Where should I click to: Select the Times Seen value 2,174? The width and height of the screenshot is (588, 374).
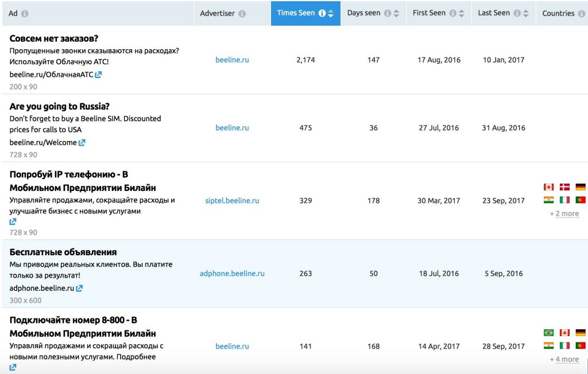pyautogui.click(x=305, y=60)
